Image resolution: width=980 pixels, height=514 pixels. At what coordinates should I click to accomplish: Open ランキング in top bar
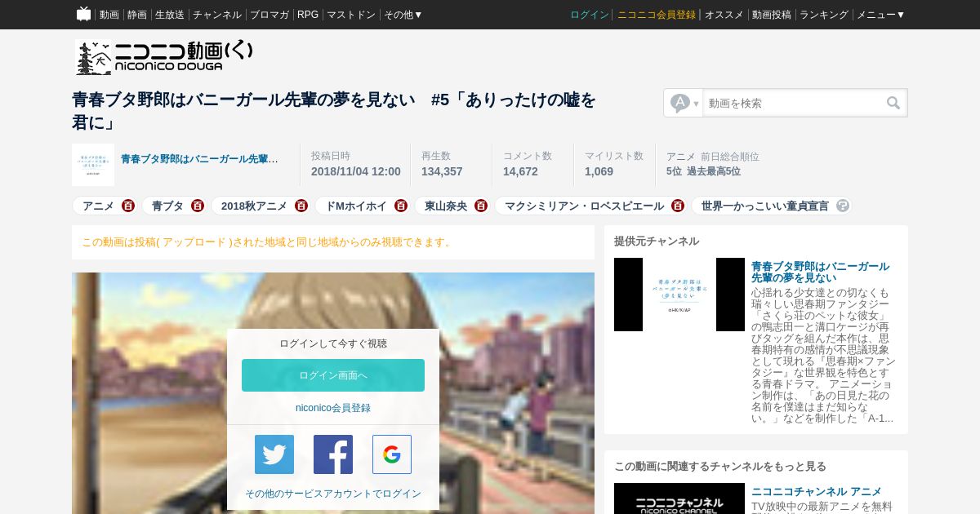[824, 15]
